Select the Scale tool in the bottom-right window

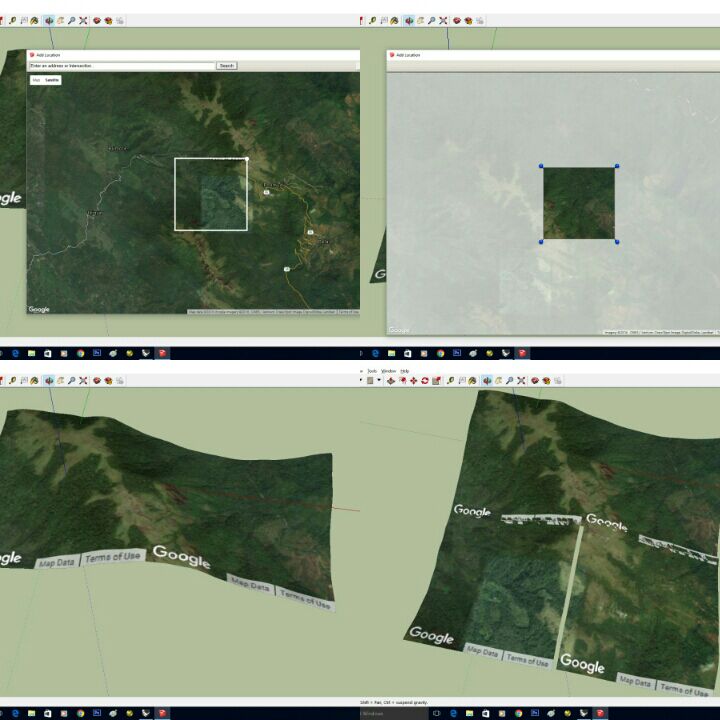436,381
